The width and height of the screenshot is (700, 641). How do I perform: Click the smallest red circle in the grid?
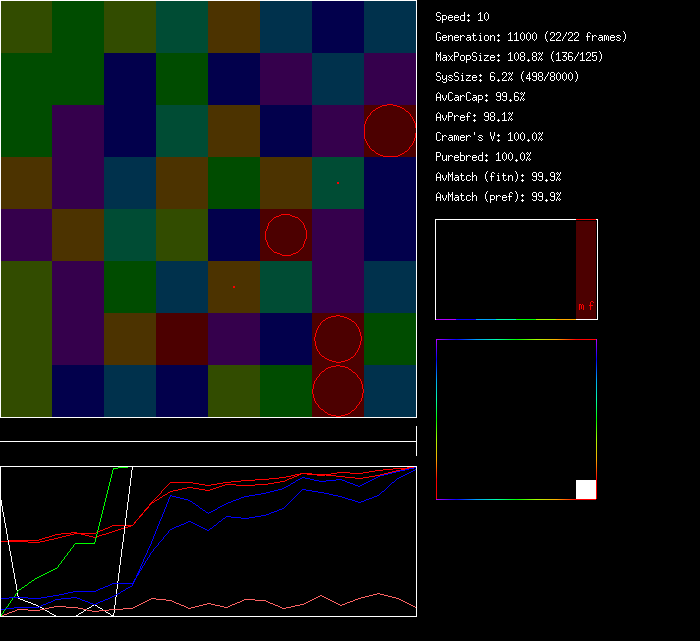point(286,235)
